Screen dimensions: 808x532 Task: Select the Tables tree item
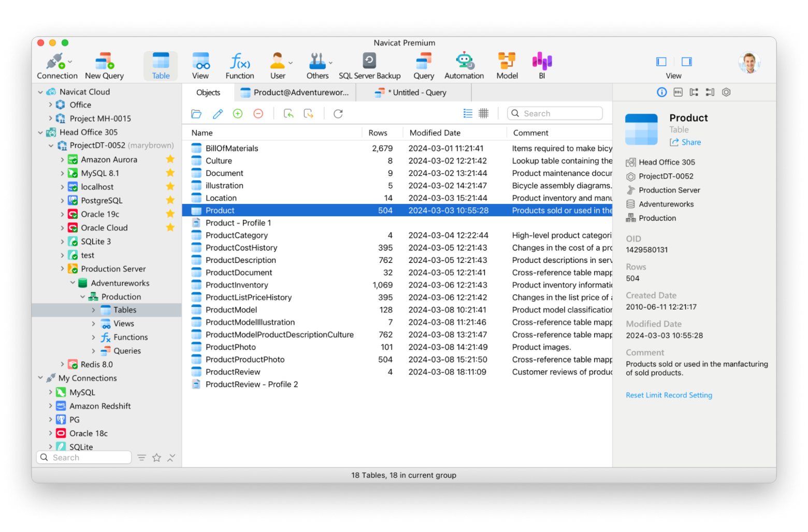pos(107,310)
